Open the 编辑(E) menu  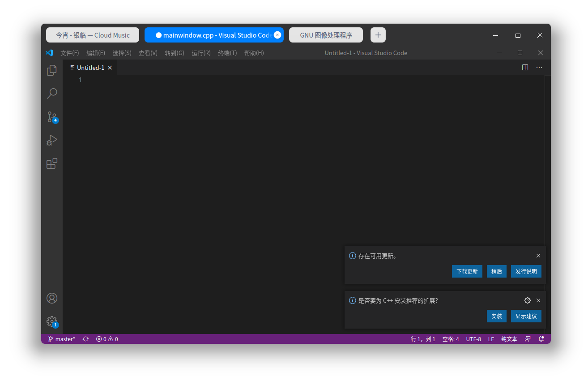coord(96,53)
